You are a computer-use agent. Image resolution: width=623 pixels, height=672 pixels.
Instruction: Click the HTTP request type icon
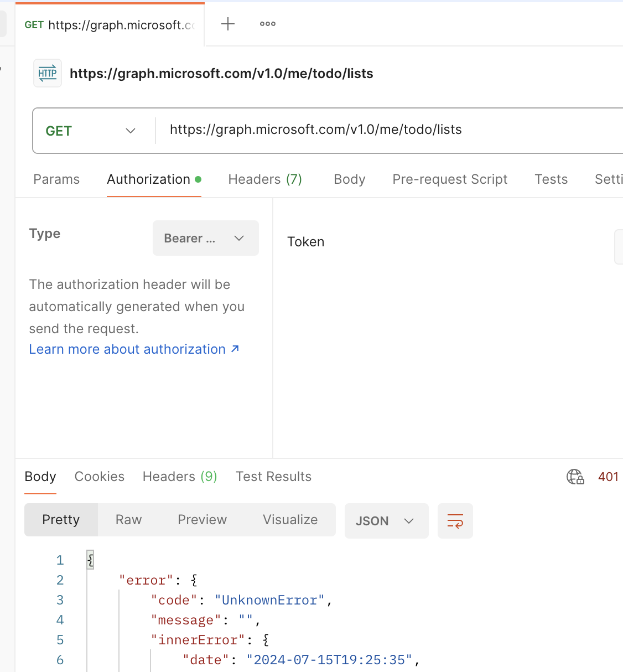pos(48,73)
